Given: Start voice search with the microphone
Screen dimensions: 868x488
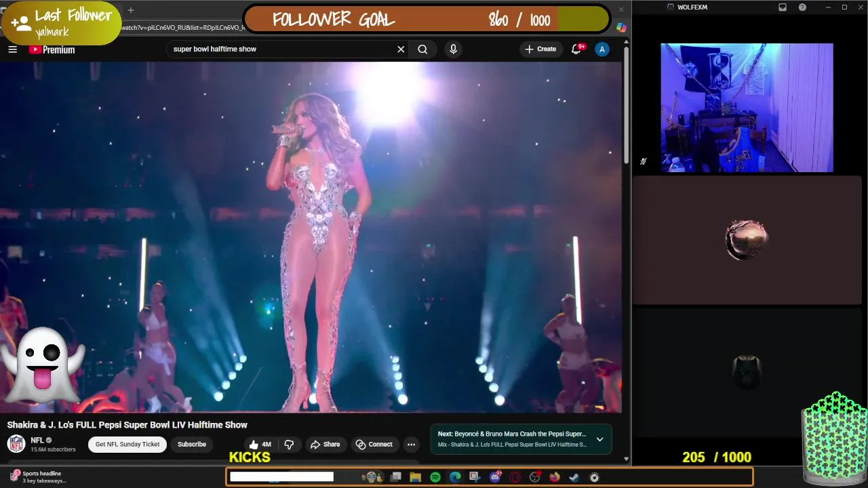Looking at the screenshot, I should (453, 49).
